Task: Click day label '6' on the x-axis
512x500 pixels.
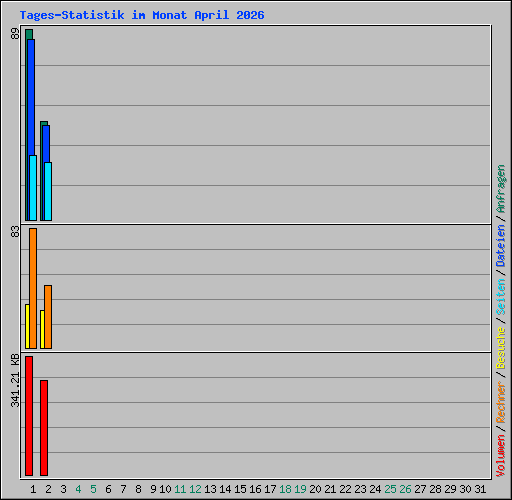Action: click(108, 489)
